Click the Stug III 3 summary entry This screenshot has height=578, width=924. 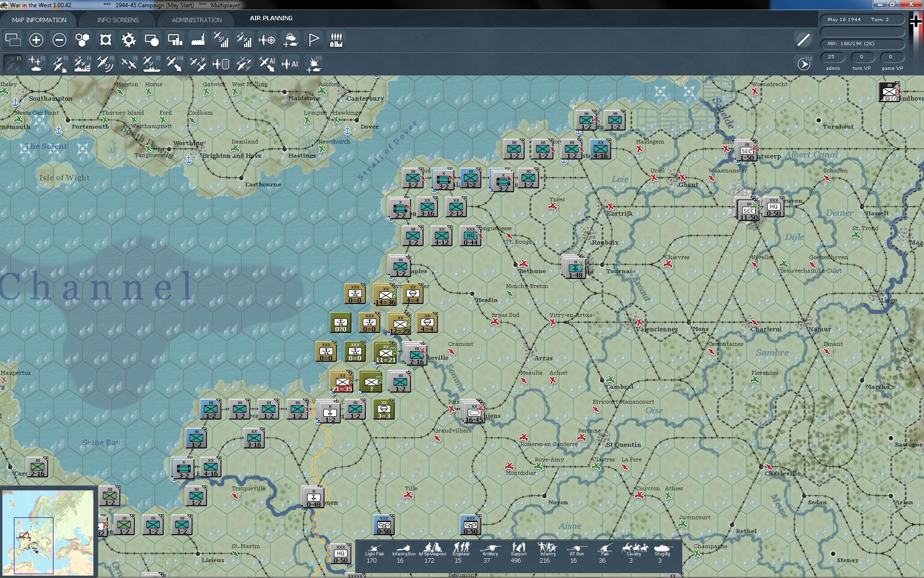click(x=661, y=553)
